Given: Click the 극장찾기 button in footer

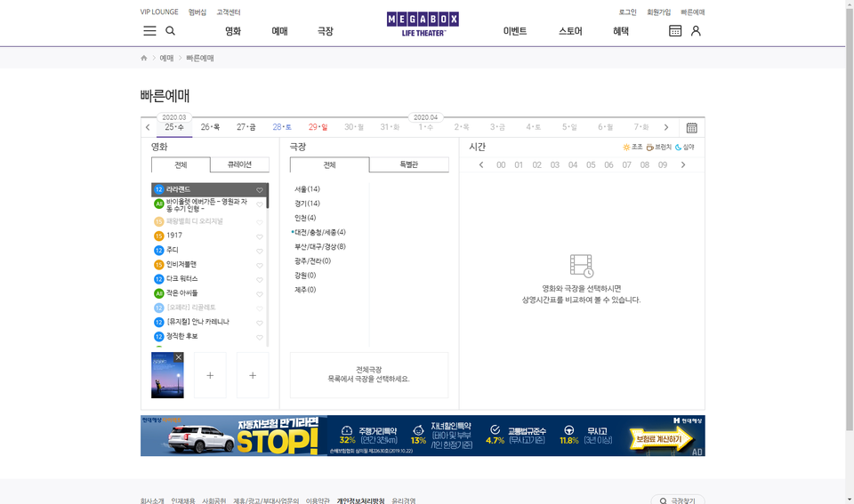Looking at the screenshot, I should click(x=678, y=500).
